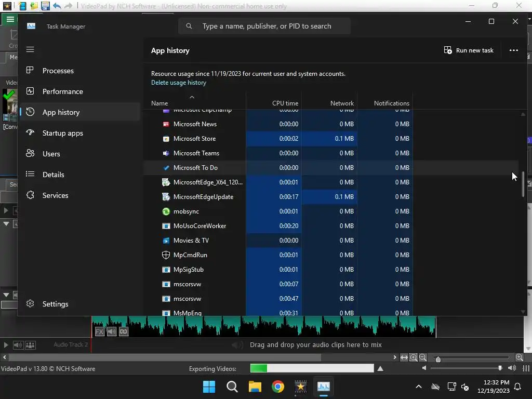Viewport: 532px width, 399px height.
Task: Click the VideoPad green hamburger menu
Action: 10,19
